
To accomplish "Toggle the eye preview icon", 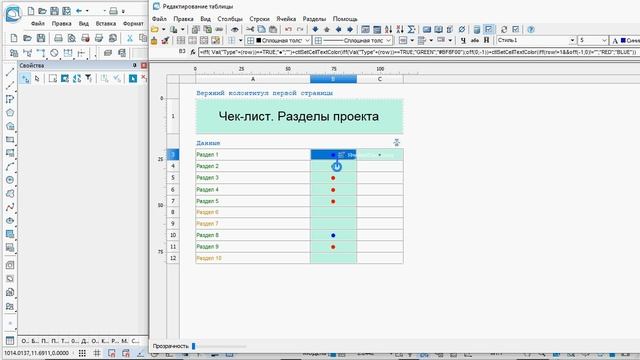I will [x=235, y=29].
